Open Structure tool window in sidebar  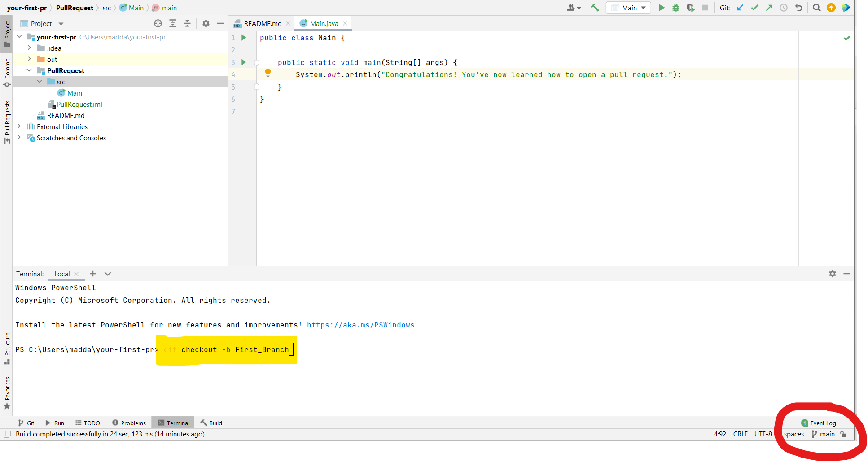pos(7,348)
